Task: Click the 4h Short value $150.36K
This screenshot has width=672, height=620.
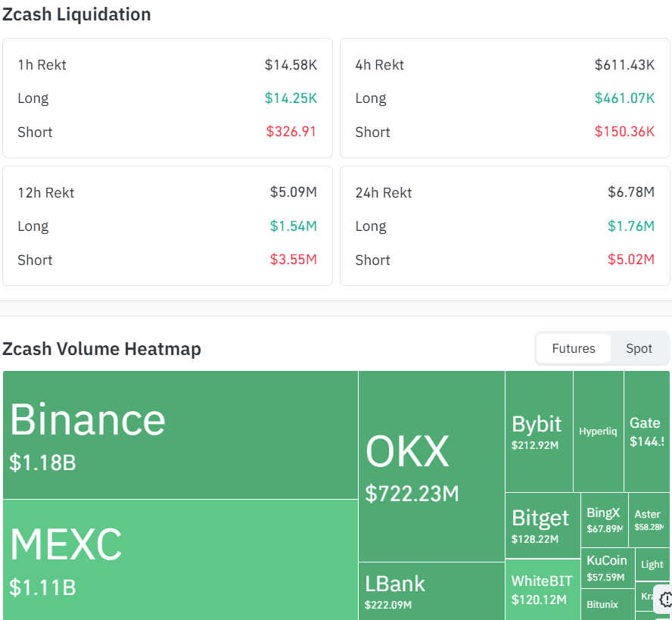Action: point(624,132)
